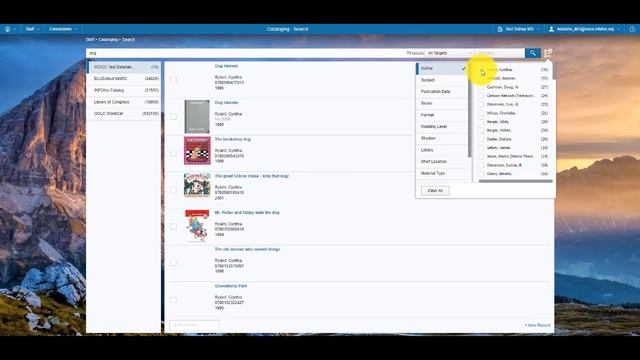Image resolution: width=640 pixels, height=360 pixels.
Task: Select the Reading Level facet category
Action: click(x=442, y=127)
